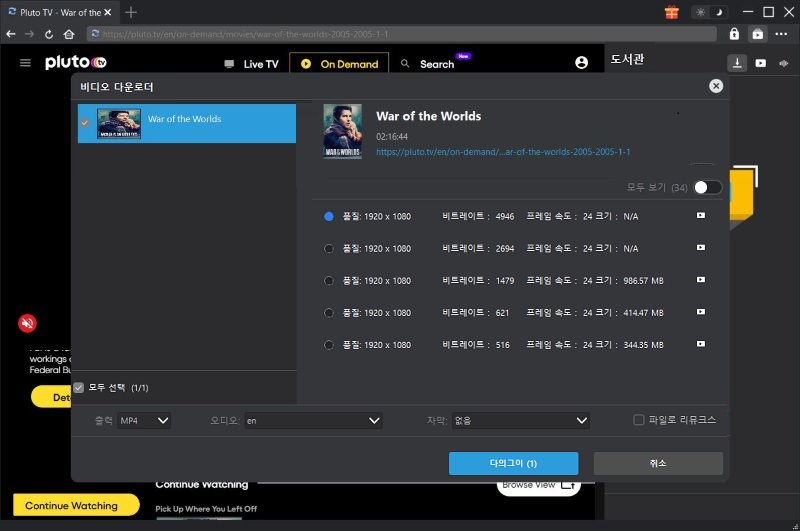Viewport: 800px width, 531px height.
Task: Click the cancel button in the dialog
Action: tap(658, 463)
